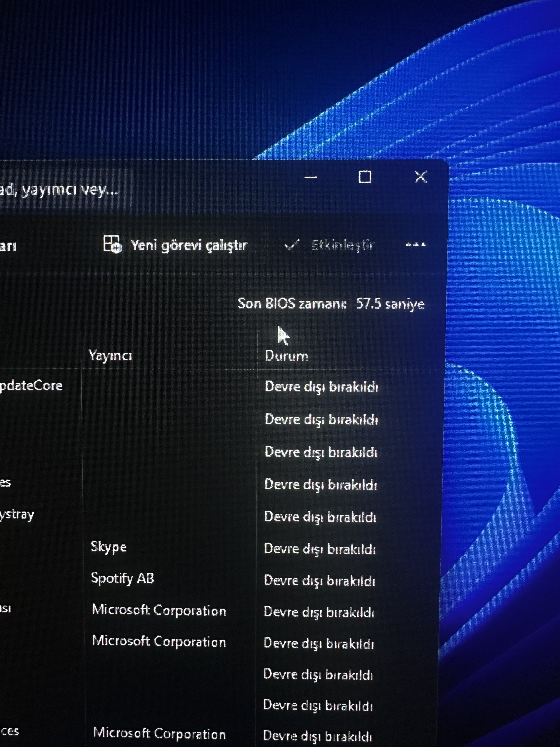Screen dimensions: 560x747
Task: Close the Task Manager window
Action: coord(420,177)
